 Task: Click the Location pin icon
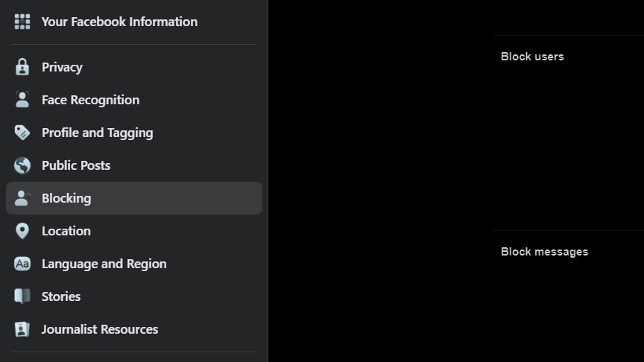pos(22,231)
